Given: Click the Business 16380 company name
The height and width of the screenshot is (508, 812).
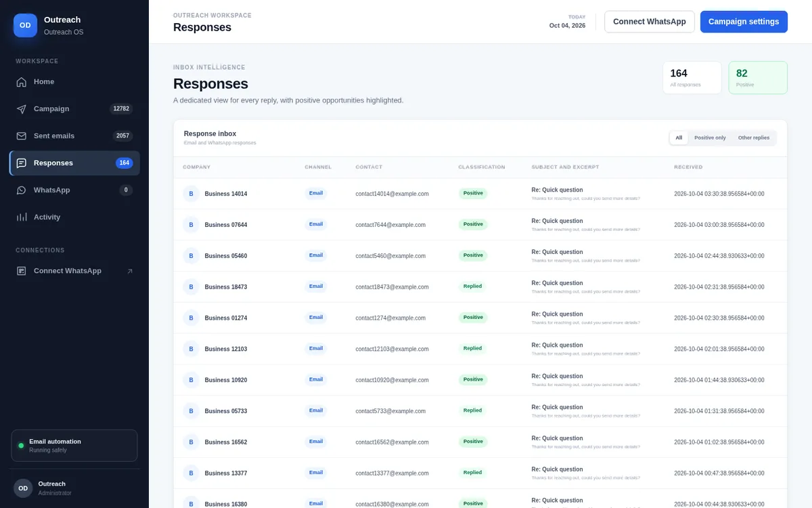Looking at the screenshot, I should [226, 504].
